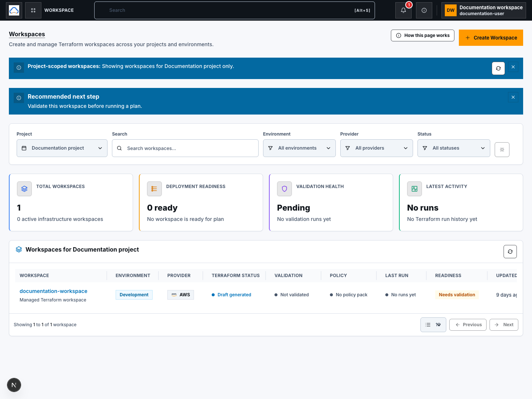The image size is (532, 399).
Task: Click the Not validated status
Action: click(x=291, y=295)
